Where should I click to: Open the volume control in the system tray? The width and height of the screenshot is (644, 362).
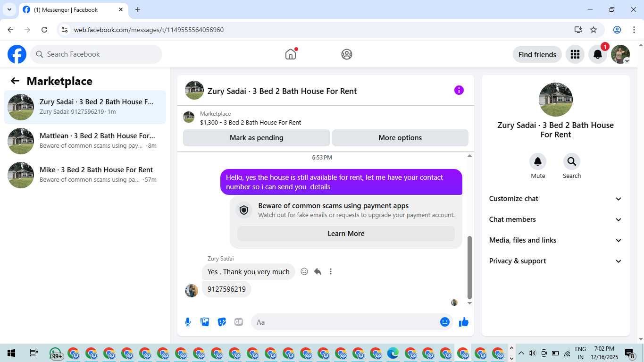pyautogui.click(x=533, y=353)
